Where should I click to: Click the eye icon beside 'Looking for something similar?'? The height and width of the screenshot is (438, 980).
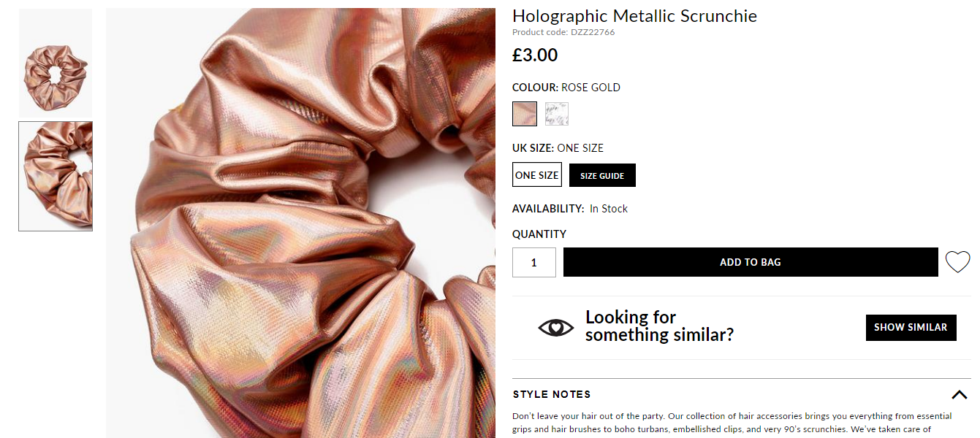[x=556, y=327]
